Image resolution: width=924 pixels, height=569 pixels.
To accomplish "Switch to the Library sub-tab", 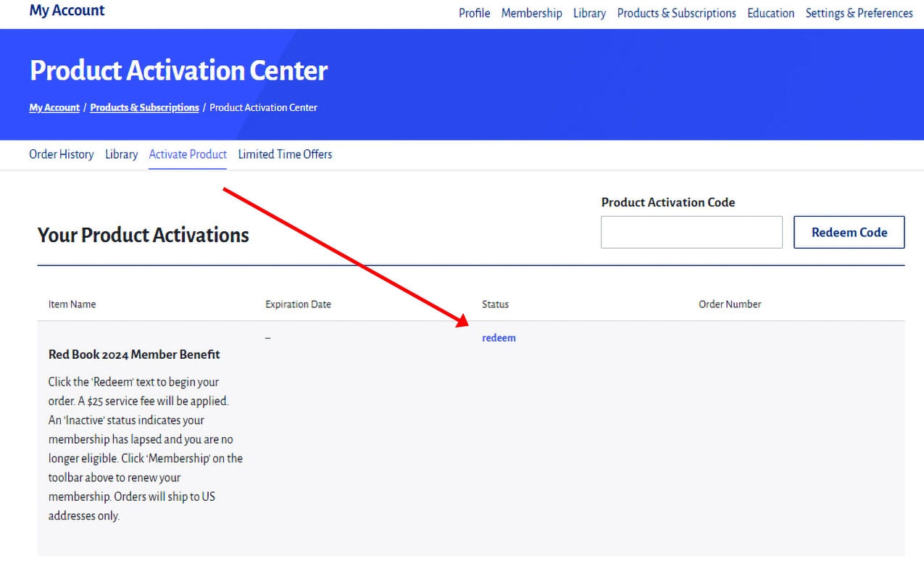I will click(x=121, y=154).
